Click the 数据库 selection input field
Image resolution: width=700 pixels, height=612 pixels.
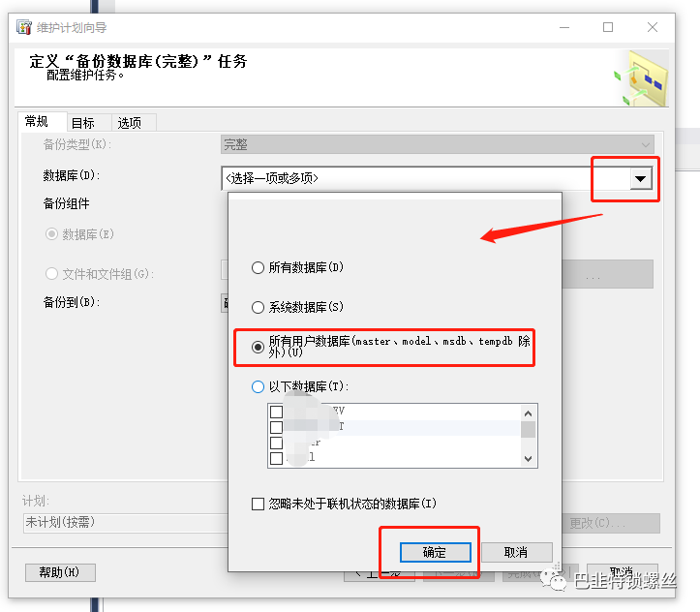click(425, 179)
